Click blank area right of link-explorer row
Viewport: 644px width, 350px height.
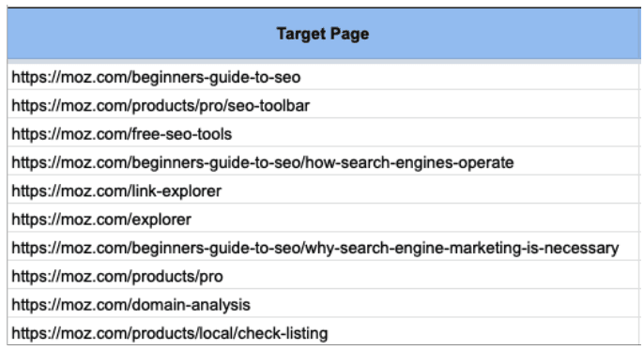click(429, 190)
